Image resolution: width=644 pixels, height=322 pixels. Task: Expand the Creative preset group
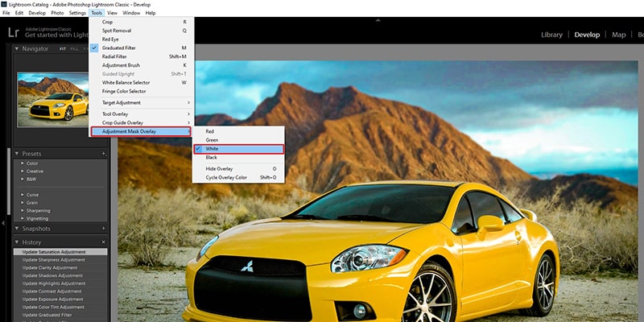coord(23,171)
